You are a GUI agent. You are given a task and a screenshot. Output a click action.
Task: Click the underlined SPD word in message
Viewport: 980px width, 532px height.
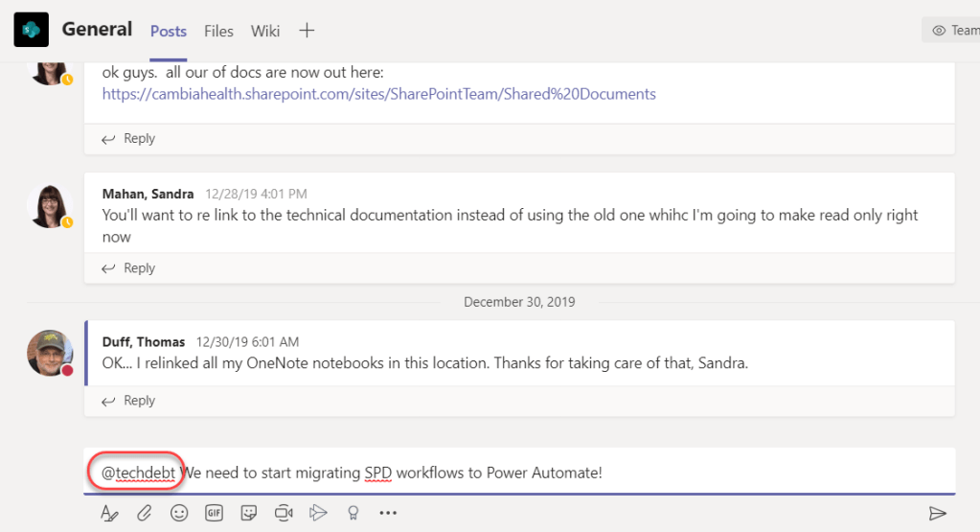[378, 473]
